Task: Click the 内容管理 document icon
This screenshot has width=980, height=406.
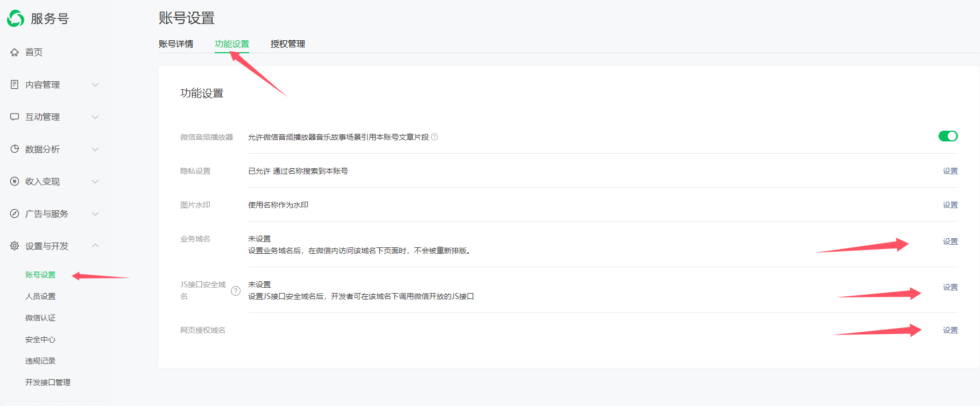Action: coord(15,84)
